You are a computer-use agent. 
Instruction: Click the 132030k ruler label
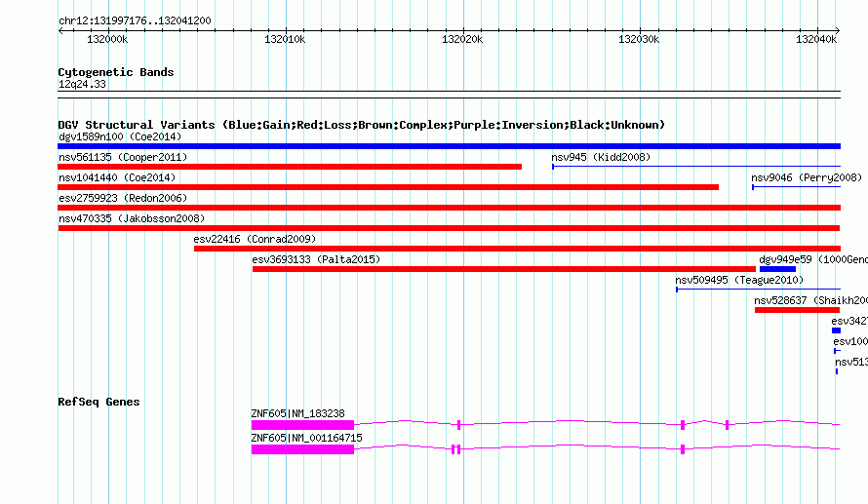point(639,39)
